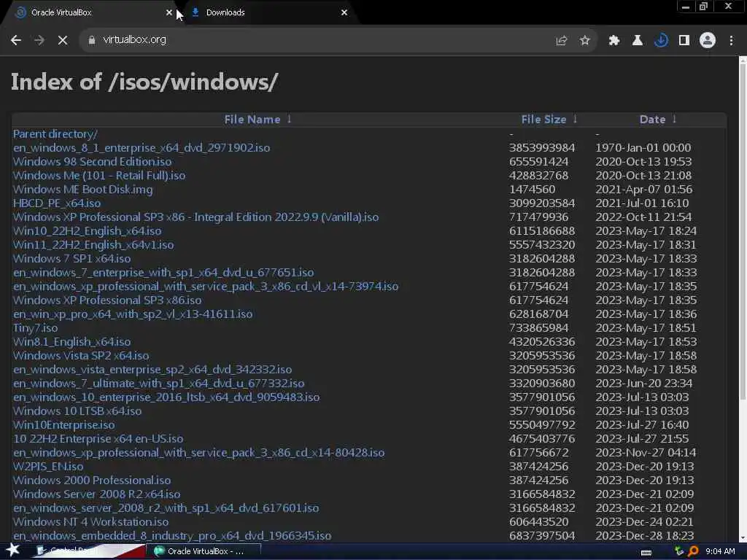747x560 pixels.
Task: Open the downloads indicator in toolbar
Action: point(661,41)
